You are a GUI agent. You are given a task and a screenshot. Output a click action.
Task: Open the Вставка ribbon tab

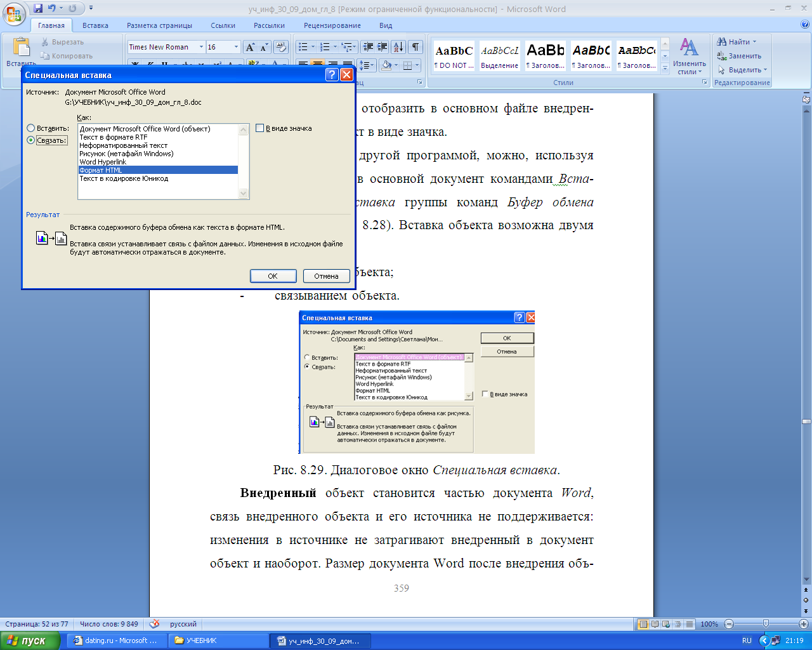[x=95, y=25]
